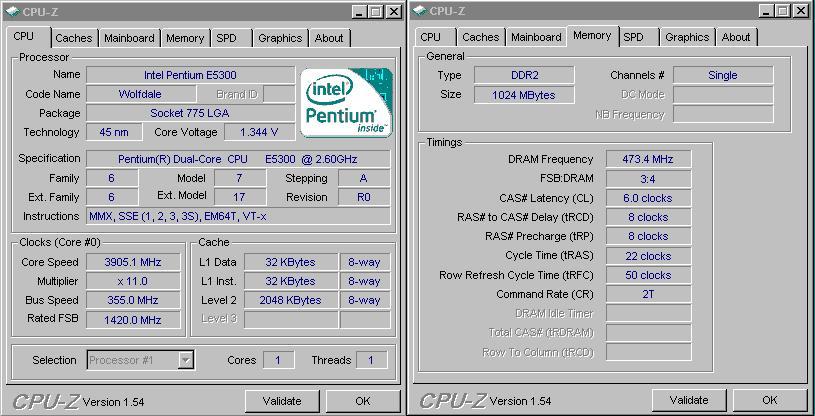Click the FSB:DRAM ratio 3:4
Screen dimensions: 815x416
648,179
